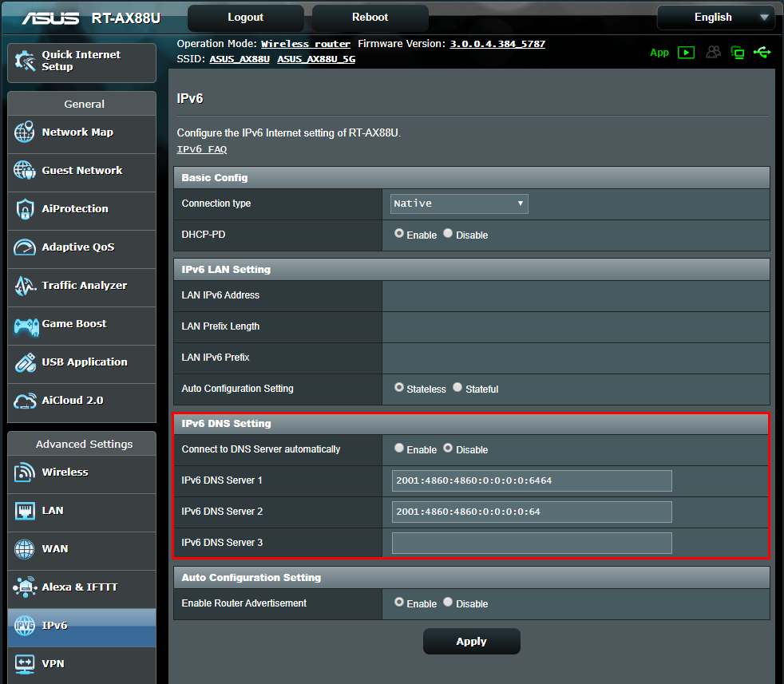Disable DHCP-PD radio option

(x=448, y=234)
